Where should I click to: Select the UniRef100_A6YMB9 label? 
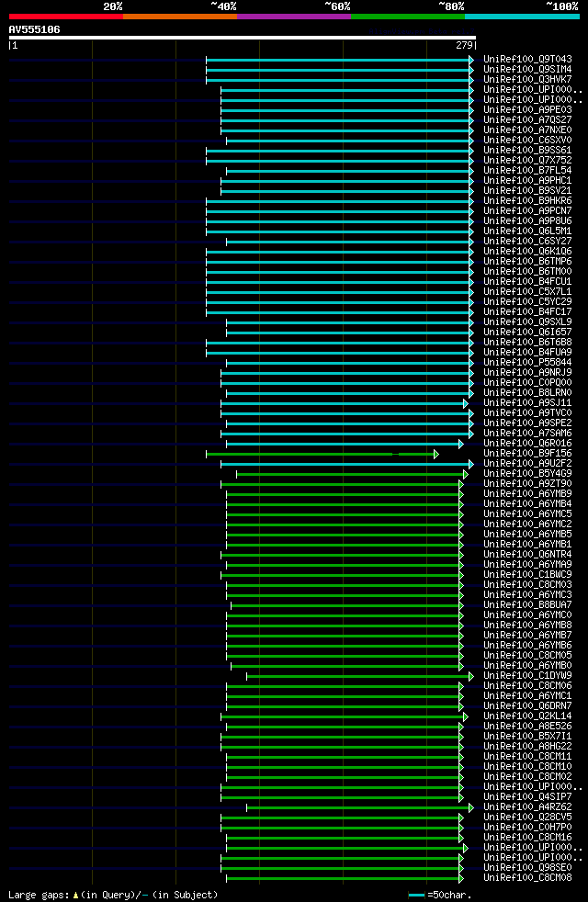(527, 494)
